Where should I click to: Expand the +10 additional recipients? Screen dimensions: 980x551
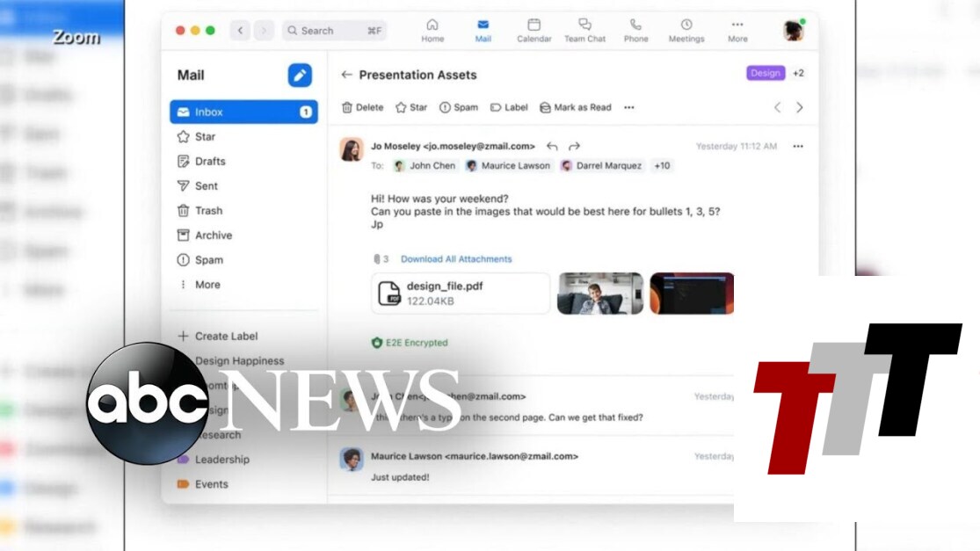[662, 165]
